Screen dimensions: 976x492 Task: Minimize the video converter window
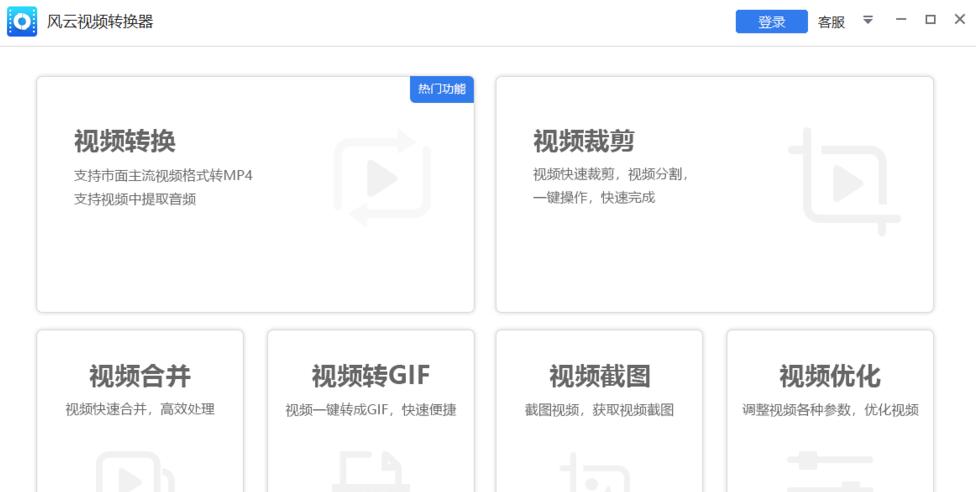pyautogui.click(x=901, y=20)
